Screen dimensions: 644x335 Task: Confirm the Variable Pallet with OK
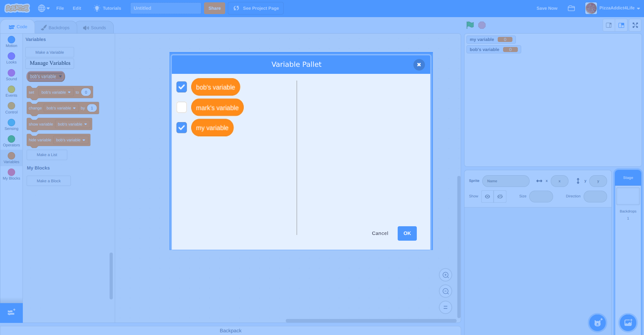point(407,233)
